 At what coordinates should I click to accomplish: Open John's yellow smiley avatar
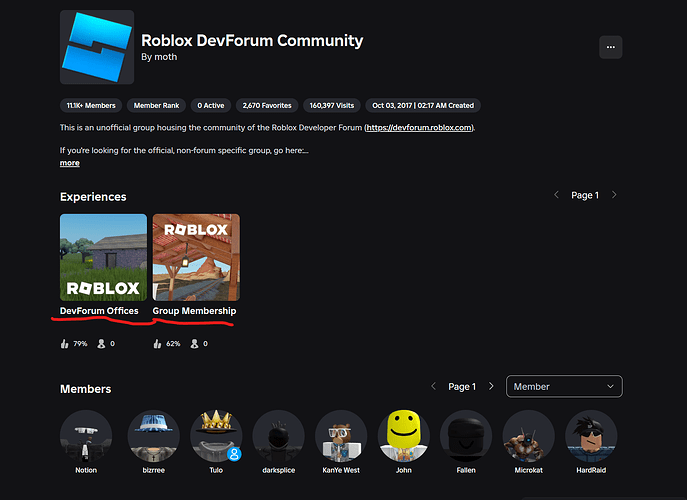[404, 436]
